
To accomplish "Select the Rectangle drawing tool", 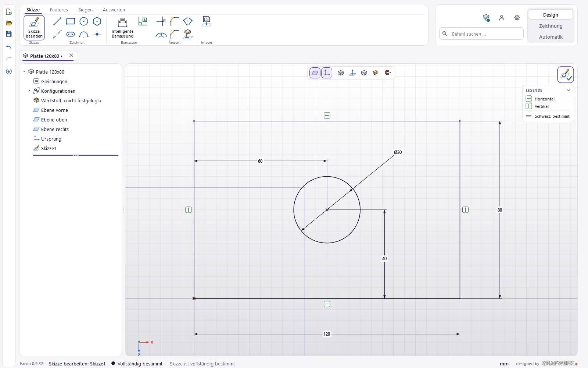I will pos(71,21).
